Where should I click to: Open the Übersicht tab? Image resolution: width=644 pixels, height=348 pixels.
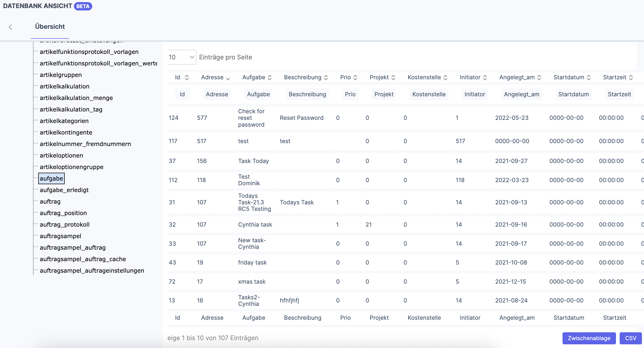tap(50, 27)
